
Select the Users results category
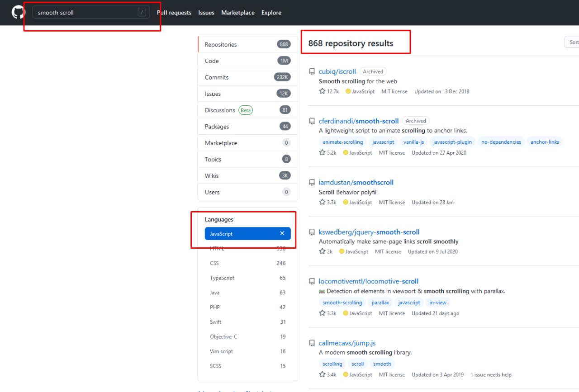[248, 192]
